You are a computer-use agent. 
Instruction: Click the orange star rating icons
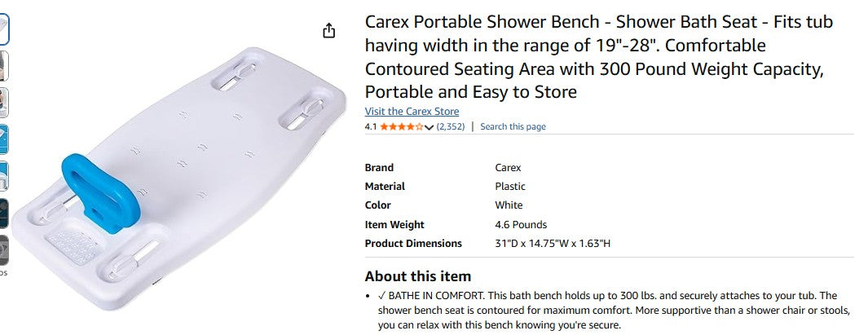coord(401,127)
